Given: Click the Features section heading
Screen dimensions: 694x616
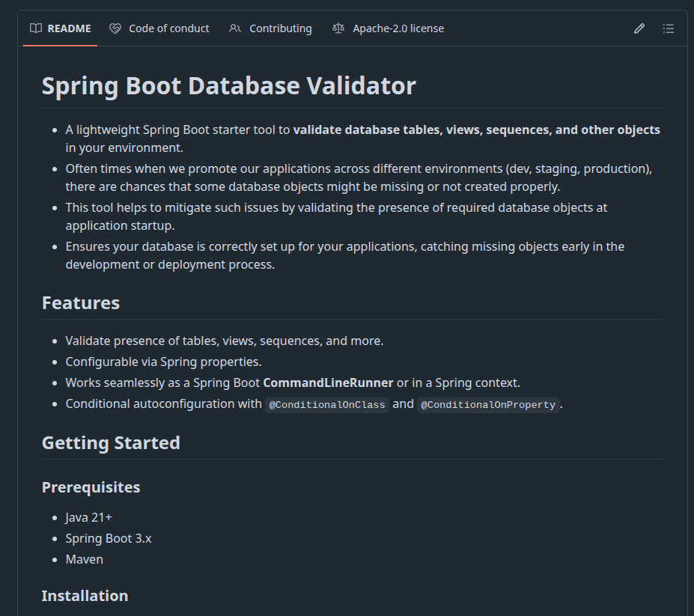Looking at the screenshot, I should (80, 303).
